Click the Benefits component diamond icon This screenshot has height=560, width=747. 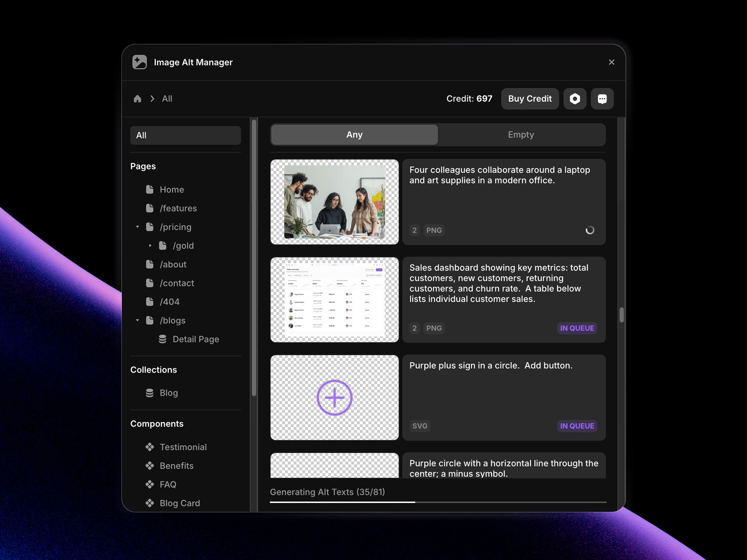click(x=149, y=465)
